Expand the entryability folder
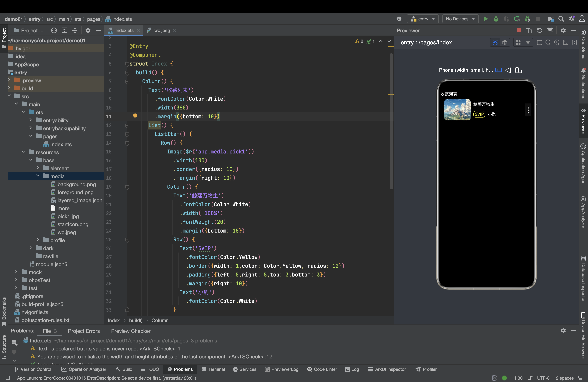Viewport: 588px width, 382px height. [x=30, y=120]
